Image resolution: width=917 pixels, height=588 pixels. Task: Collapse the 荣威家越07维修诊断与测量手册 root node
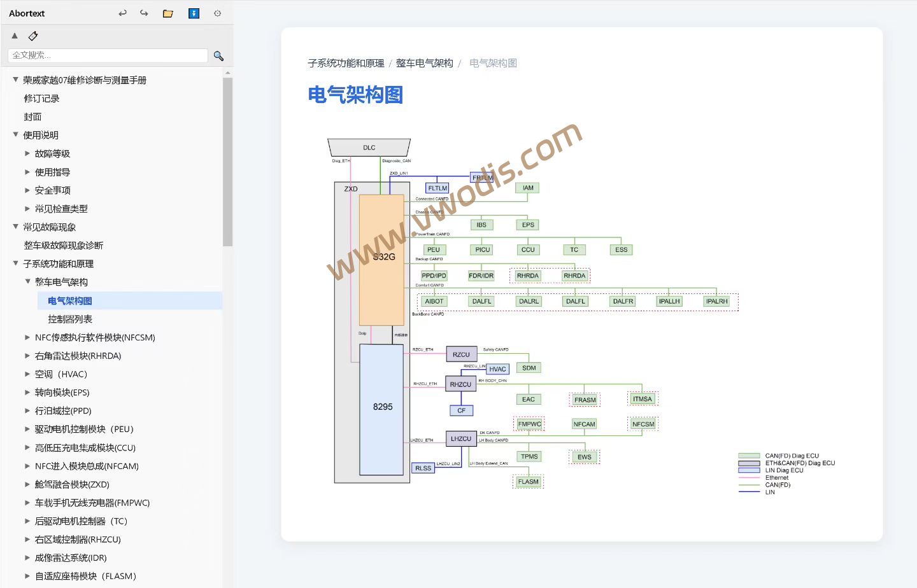[15, 80]
